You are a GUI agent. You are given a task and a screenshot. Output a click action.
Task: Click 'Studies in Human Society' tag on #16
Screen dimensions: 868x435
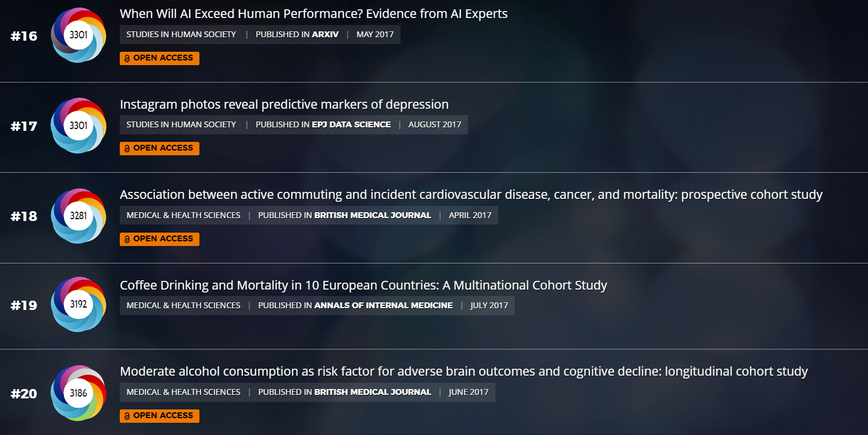(181, 34)
